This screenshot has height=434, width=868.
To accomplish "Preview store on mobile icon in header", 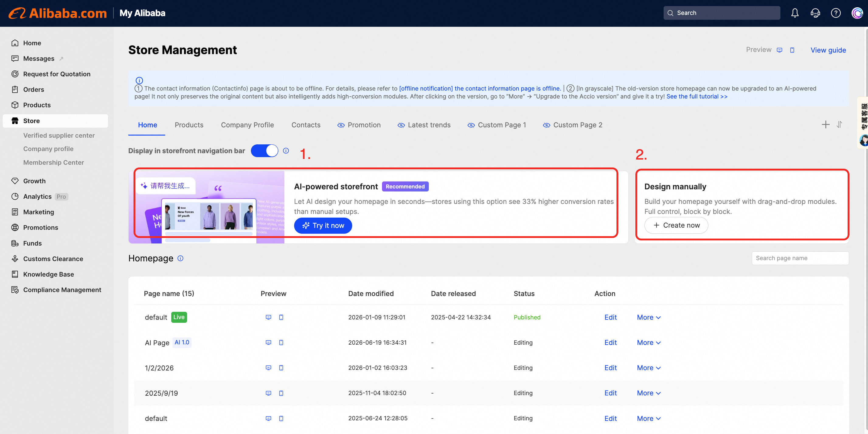I will click(x=792, y=50).
